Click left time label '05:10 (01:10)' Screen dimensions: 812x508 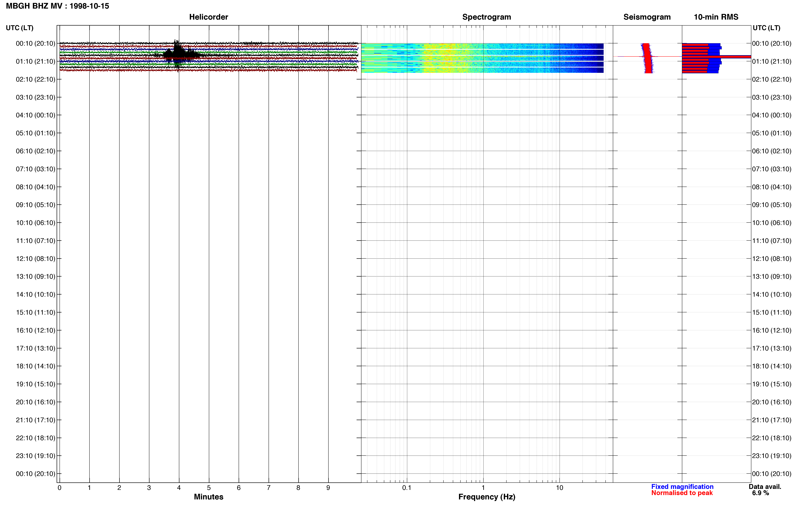36,133
